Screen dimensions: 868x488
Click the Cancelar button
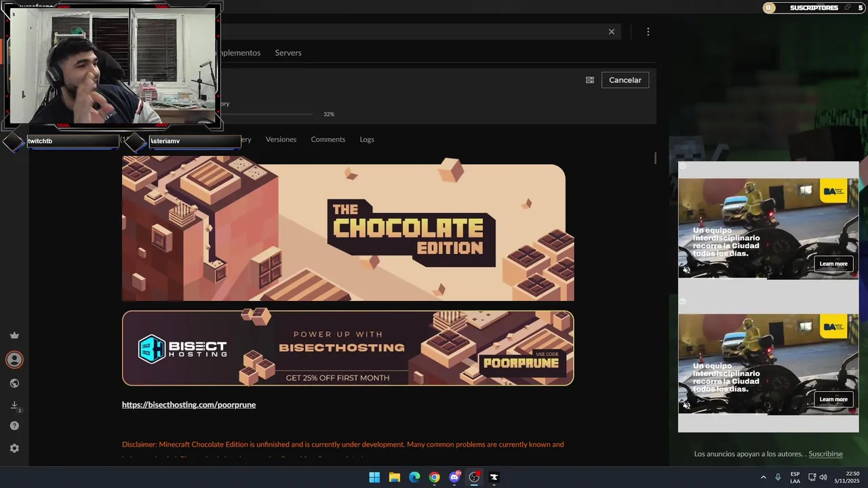coord(625,80)
